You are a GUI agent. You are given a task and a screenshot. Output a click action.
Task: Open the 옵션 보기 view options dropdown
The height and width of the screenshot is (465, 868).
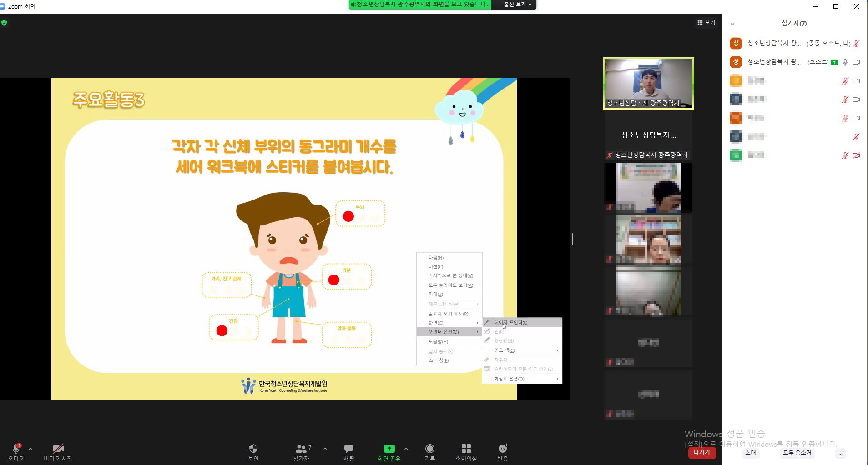click(x=517, y=5)
